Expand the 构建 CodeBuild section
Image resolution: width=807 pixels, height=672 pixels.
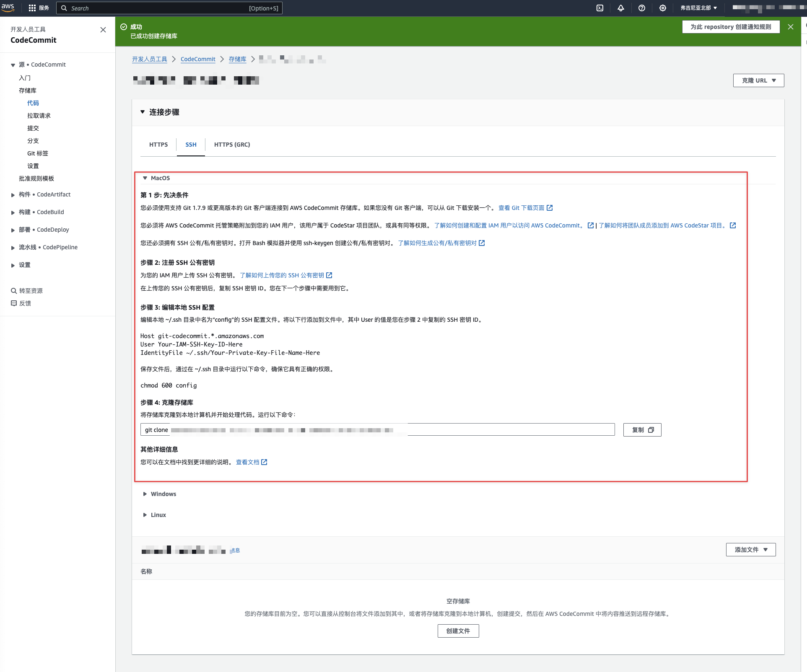[x=13, y=212]
